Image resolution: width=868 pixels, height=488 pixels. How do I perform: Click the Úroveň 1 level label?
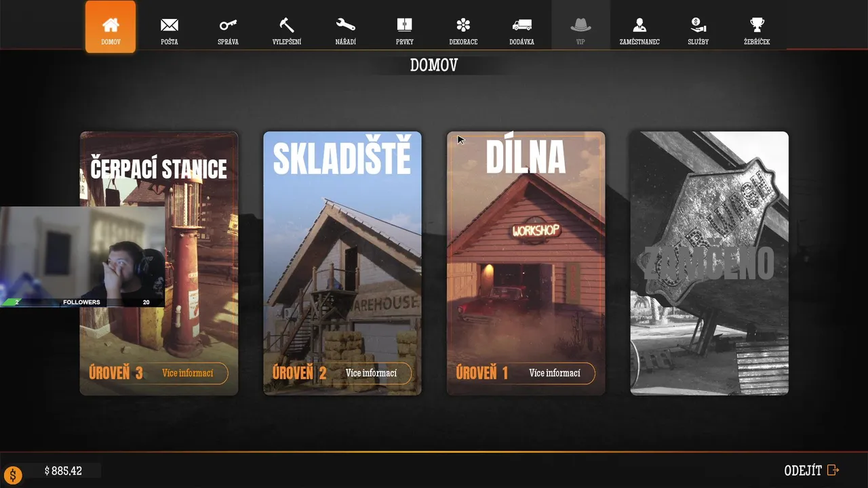click(482, 373)
